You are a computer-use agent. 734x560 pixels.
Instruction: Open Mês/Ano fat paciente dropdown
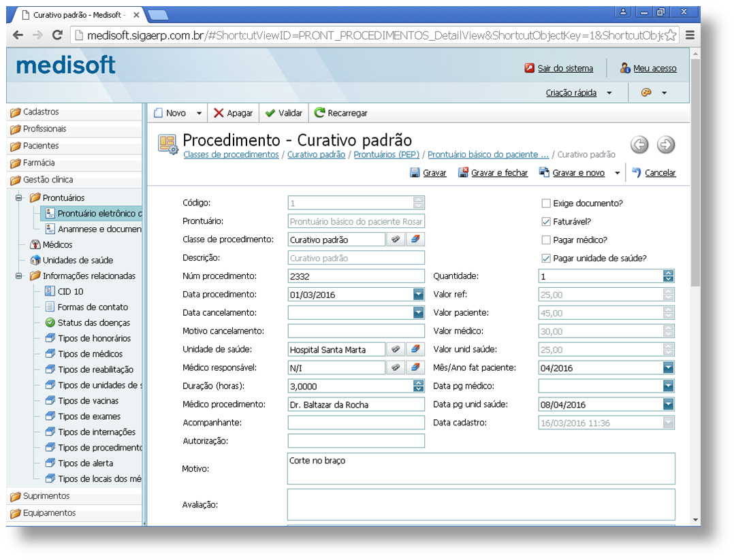point(669,367)
